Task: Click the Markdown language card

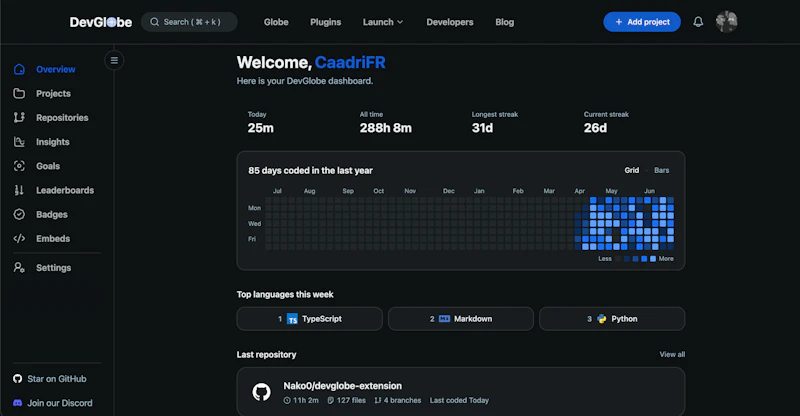Action: 461,319
